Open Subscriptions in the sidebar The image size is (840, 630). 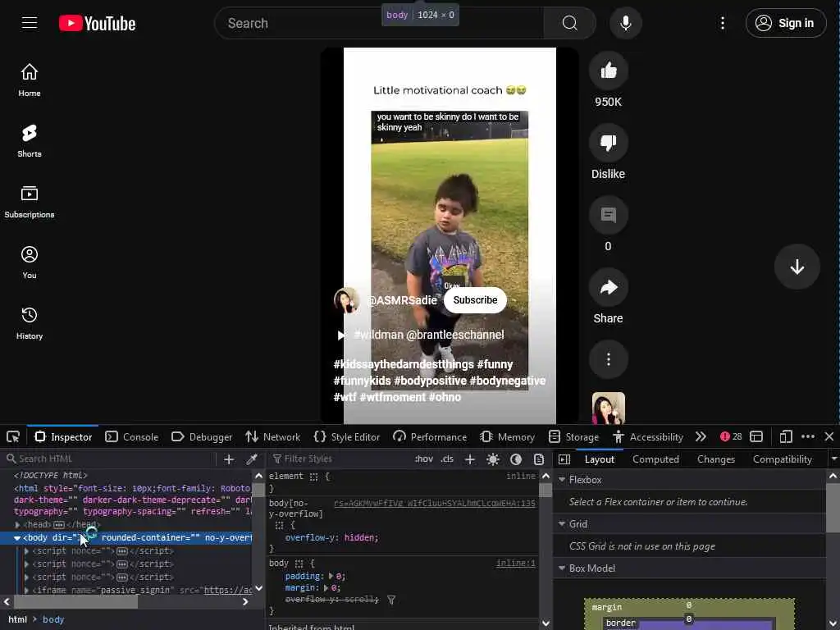(30, 202)
